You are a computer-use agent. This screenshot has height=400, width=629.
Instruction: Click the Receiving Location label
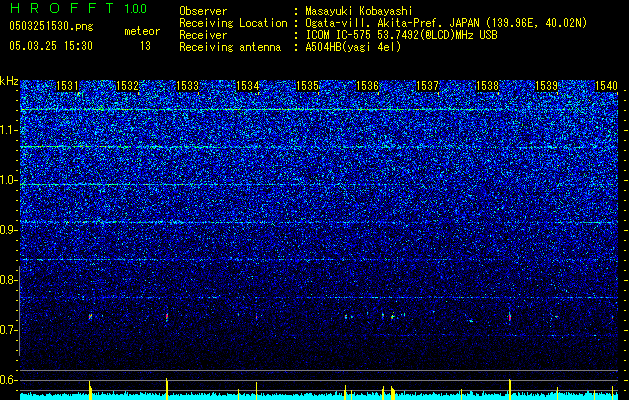[233, 23]
